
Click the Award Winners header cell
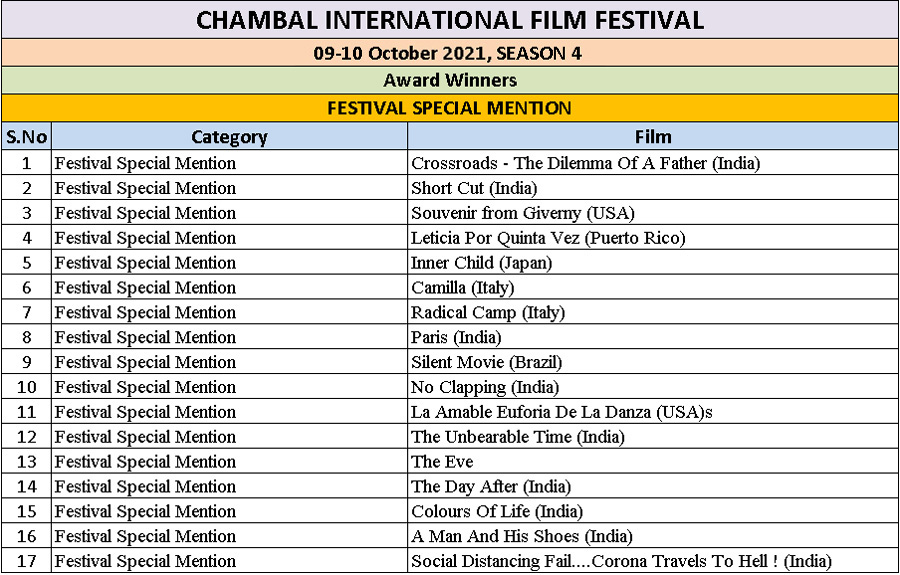pyautogui.click(x=450, y=80)
